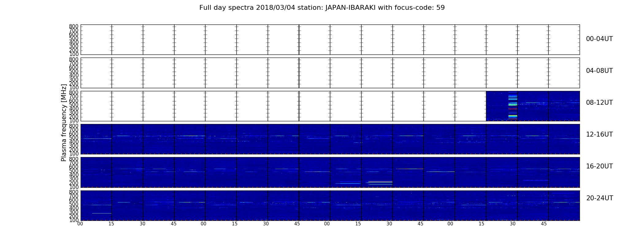Click the bright multicolor burst in the 08-12UT panel
Screen dimensions: 644x245
[513, 106]
